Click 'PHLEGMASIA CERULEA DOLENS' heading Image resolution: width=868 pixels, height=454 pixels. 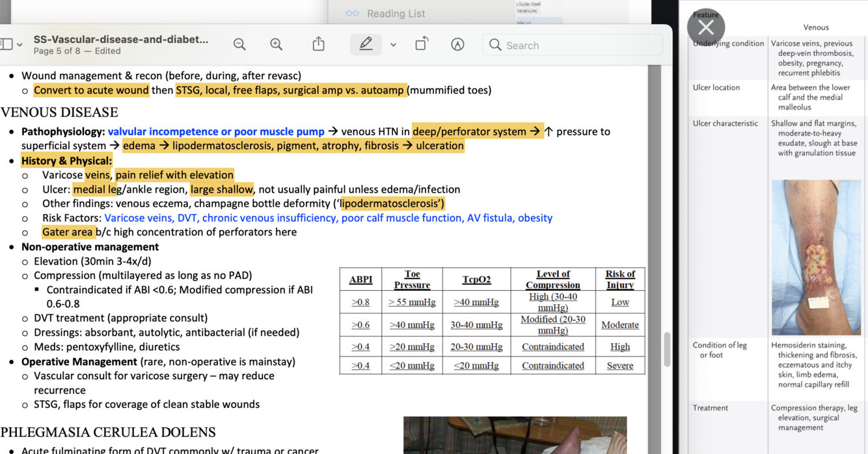click(108, 432)
